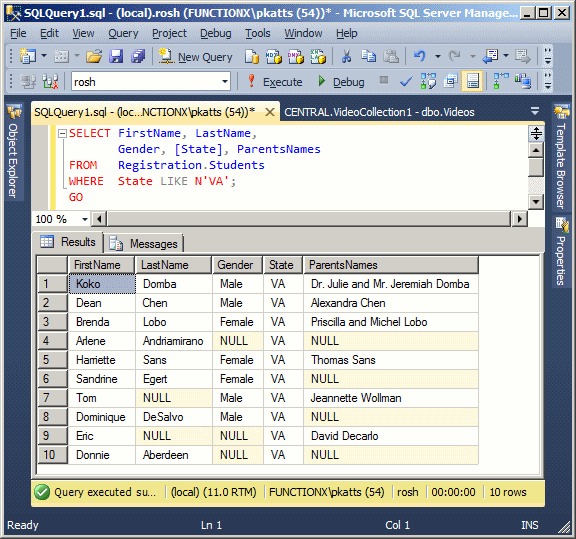Screen dimensions: 576x539
Task: Click the Save All icon
Action: (138, 57)
